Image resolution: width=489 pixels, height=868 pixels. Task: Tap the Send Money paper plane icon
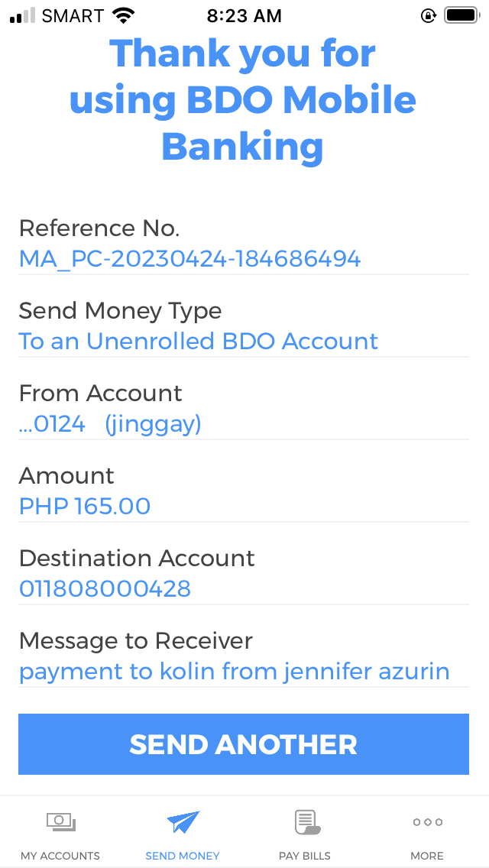tap(183, 822)
